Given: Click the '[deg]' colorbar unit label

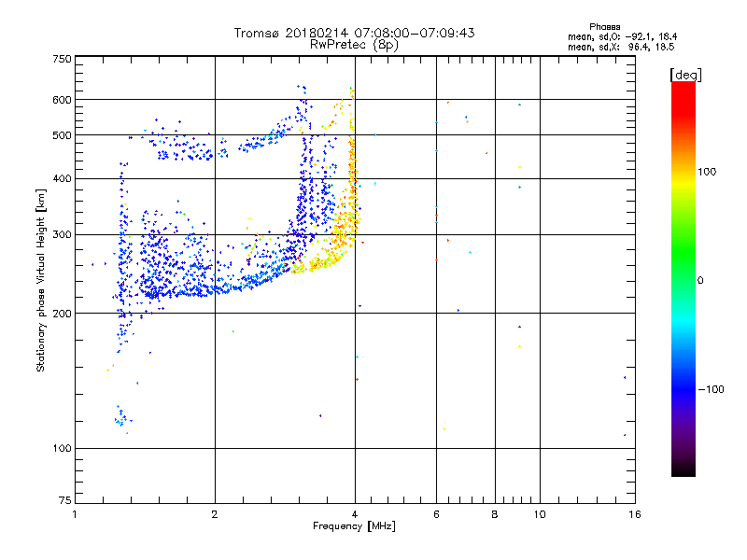Looking at the screenshot, I should click(x=685, y=75).
